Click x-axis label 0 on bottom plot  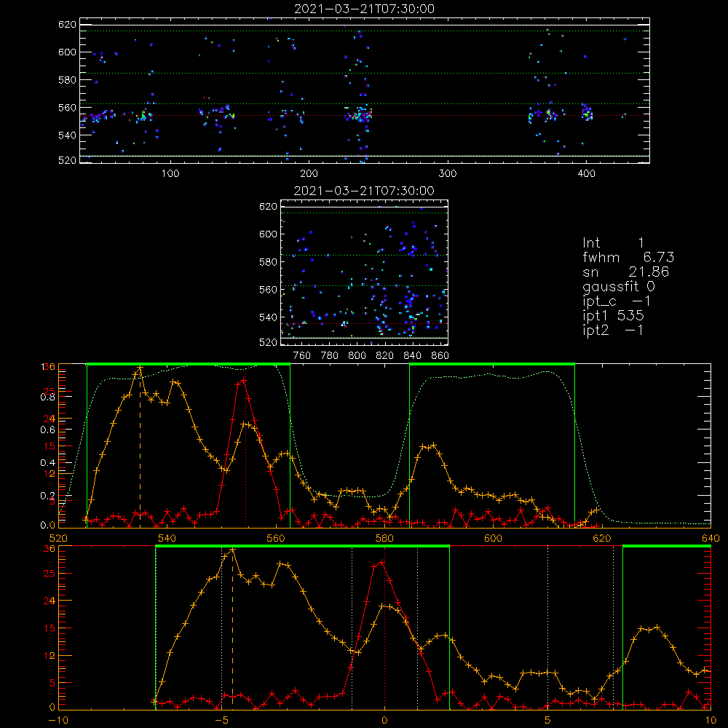[x=384, y=721]
